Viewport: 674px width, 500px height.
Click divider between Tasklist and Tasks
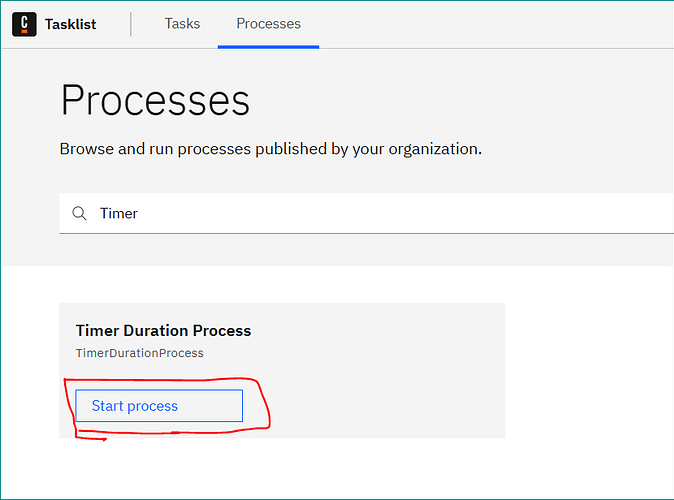(131, 24)
